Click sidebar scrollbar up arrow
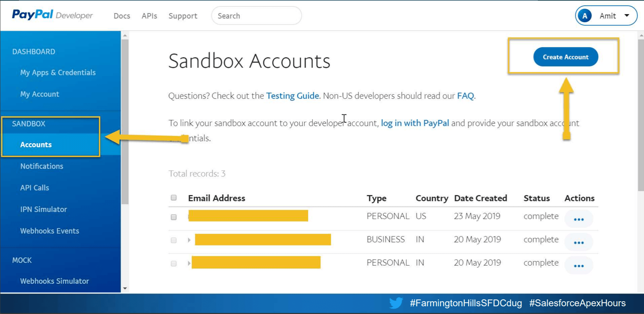The height and width of the screenshot is (314, 644). point(125,35)
